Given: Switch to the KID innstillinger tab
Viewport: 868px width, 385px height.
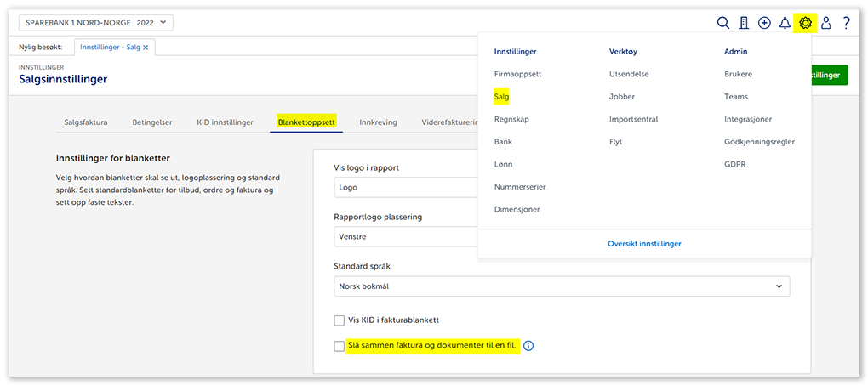Looking at the screenshot, I should 225,122.
